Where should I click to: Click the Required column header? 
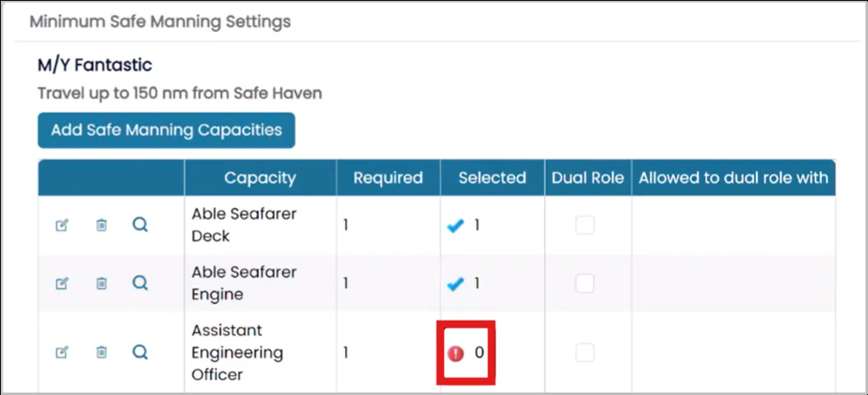(x=388, y=177)
